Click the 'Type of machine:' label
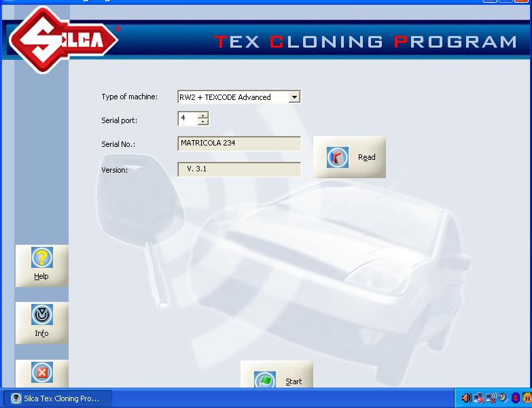The height and width of the screenshot is (408, 532). point(130,97)
